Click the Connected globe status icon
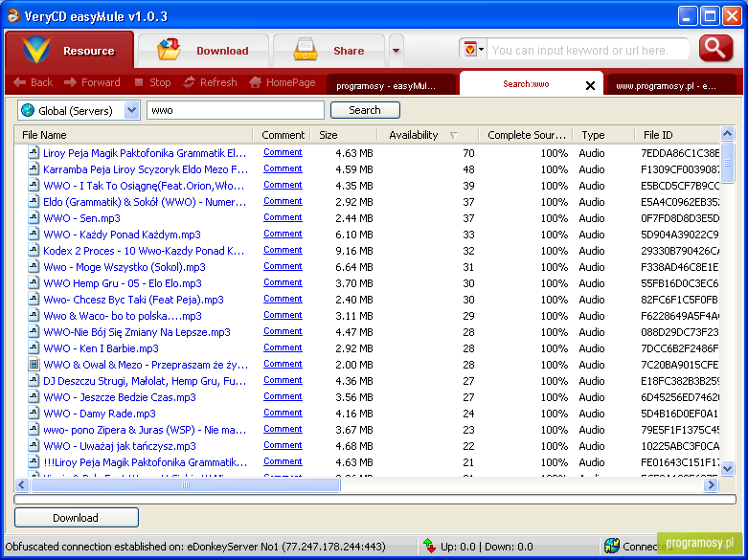 [x=612, y=546]
